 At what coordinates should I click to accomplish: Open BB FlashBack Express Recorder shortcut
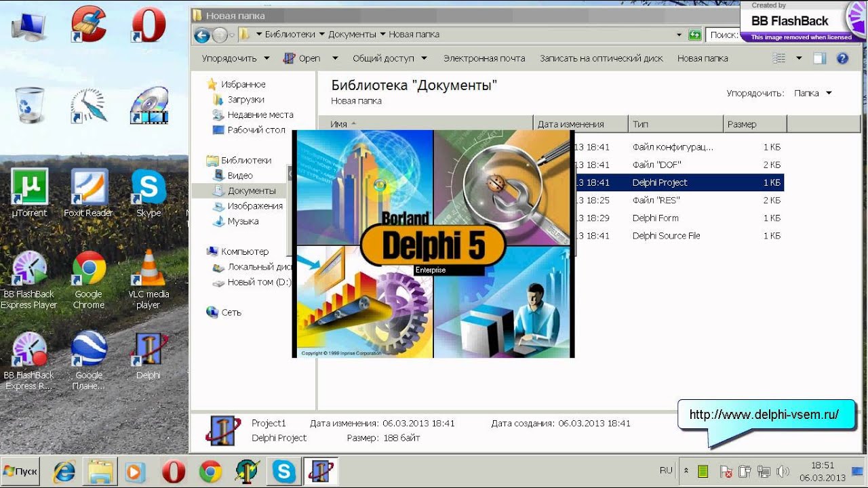click(29, 361)
